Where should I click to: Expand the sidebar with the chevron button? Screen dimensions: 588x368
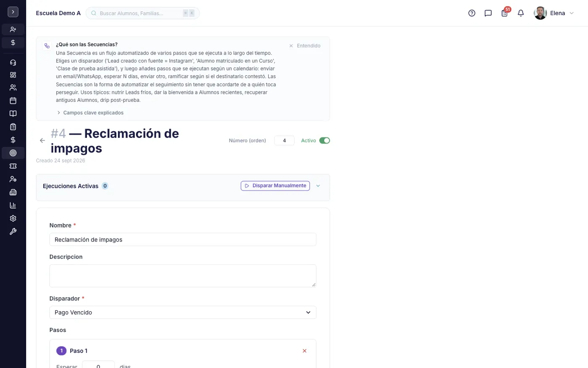[x=13, y=12]
